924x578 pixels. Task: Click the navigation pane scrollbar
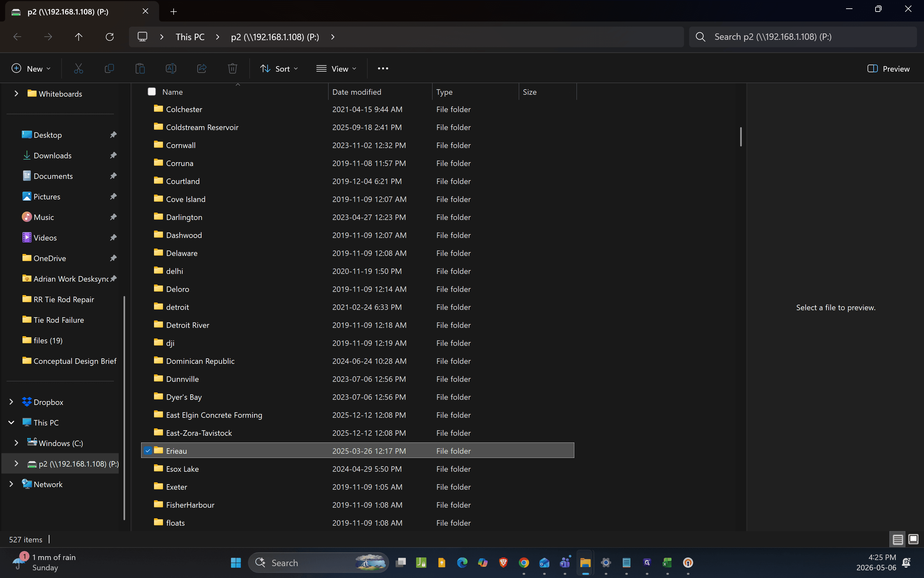[x=124, y=407]
